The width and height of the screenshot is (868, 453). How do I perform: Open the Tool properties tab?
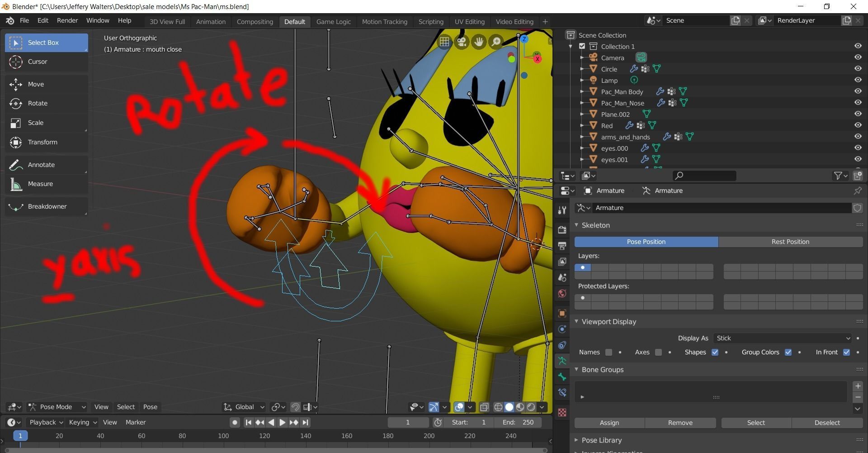(x=562, y=210)
